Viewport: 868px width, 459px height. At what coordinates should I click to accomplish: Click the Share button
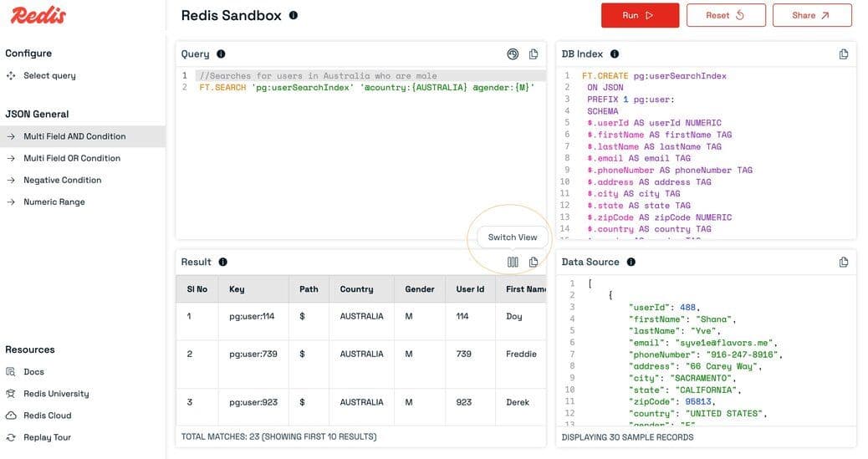click(811, 15)
